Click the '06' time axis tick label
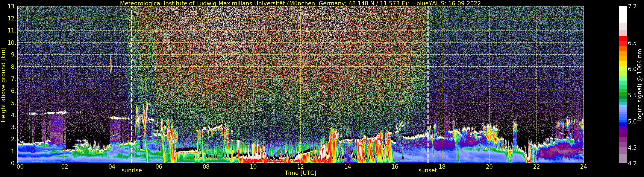The image size is (644, 177). (159, 166)
